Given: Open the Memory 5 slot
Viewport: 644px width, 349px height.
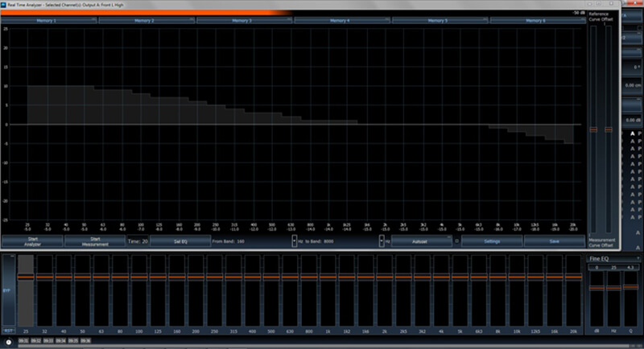Looking at the screenshot, I should click(440, 20).
